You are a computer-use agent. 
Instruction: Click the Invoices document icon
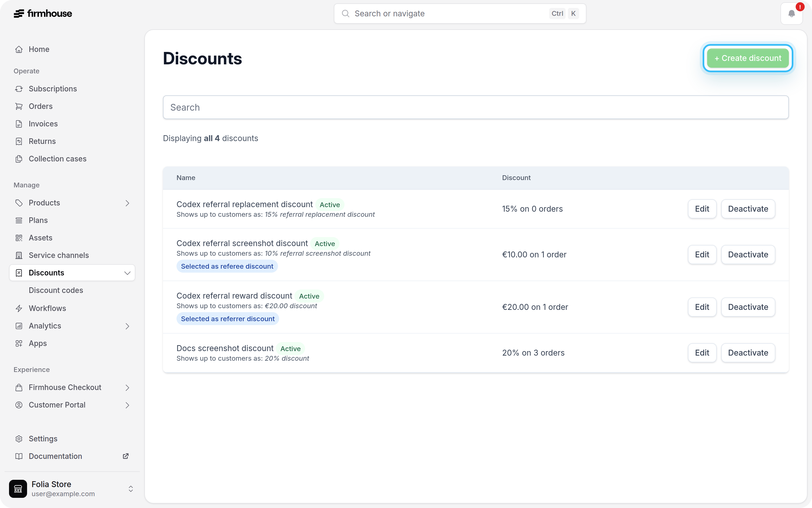[x=19, y=124]
